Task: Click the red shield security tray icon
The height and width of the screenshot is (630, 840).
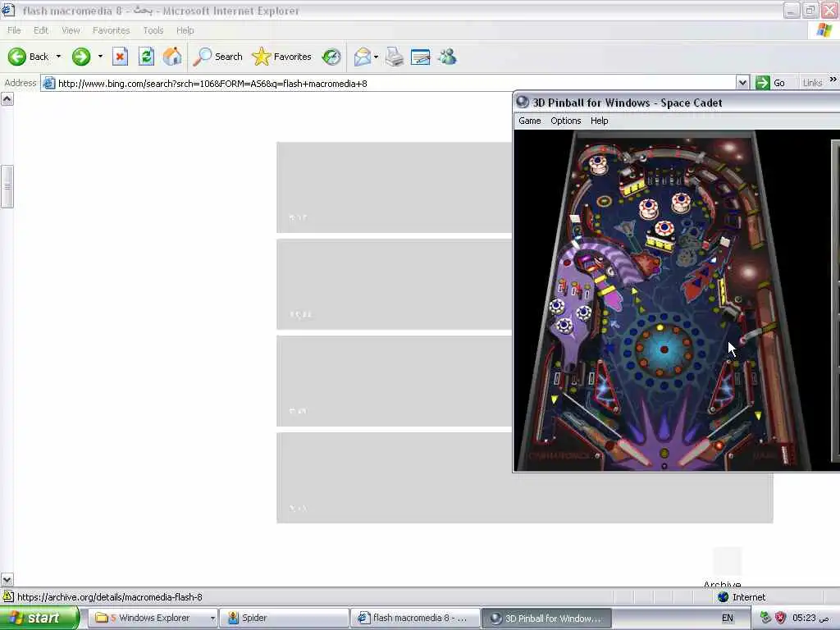Action: (781, 619)
